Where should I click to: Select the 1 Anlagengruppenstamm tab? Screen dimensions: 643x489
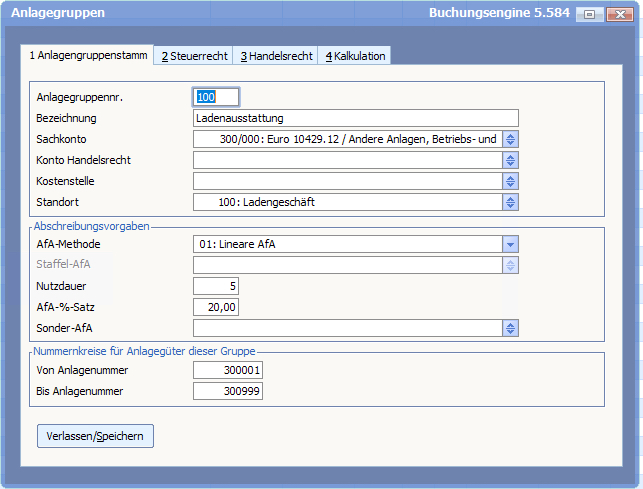(x=87, y=56)
